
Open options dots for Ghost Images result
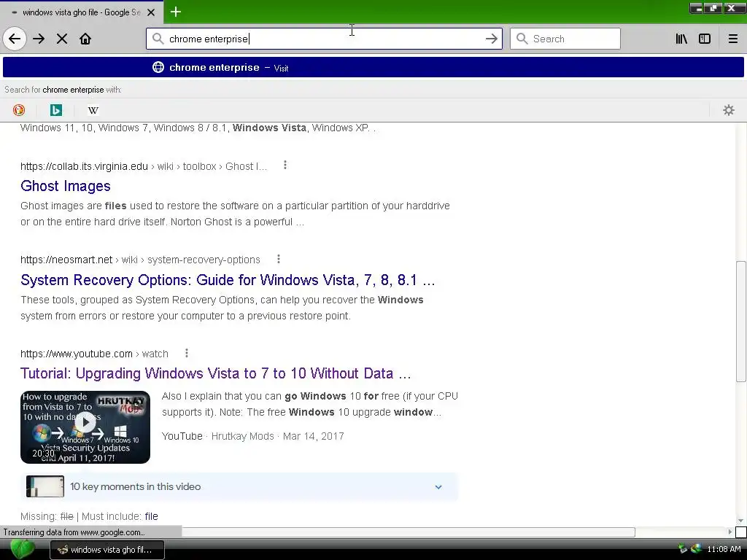pos(285,166)
